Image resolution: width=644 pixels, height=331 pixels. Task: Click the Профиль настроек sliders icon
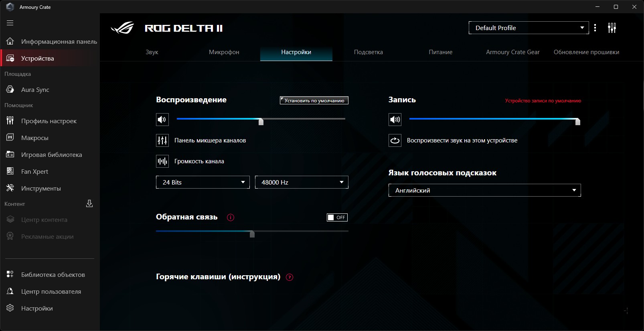(x=10, y=121)
